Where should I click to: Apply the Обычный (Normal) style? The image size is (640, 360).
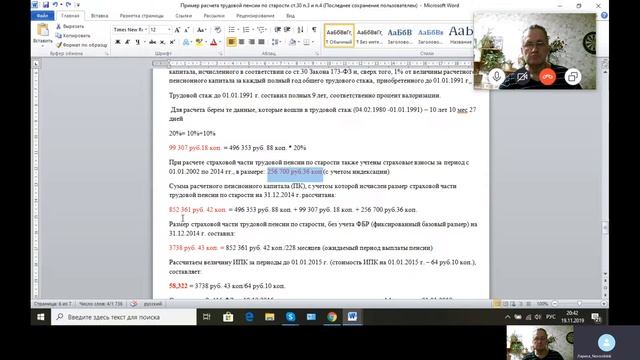[x=339, y=36]
